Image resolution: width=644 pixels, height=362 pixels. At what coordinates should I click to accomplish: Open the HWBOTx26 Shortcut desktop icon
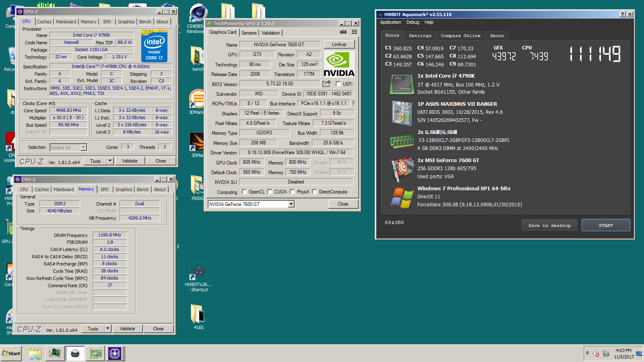(198, 278)
